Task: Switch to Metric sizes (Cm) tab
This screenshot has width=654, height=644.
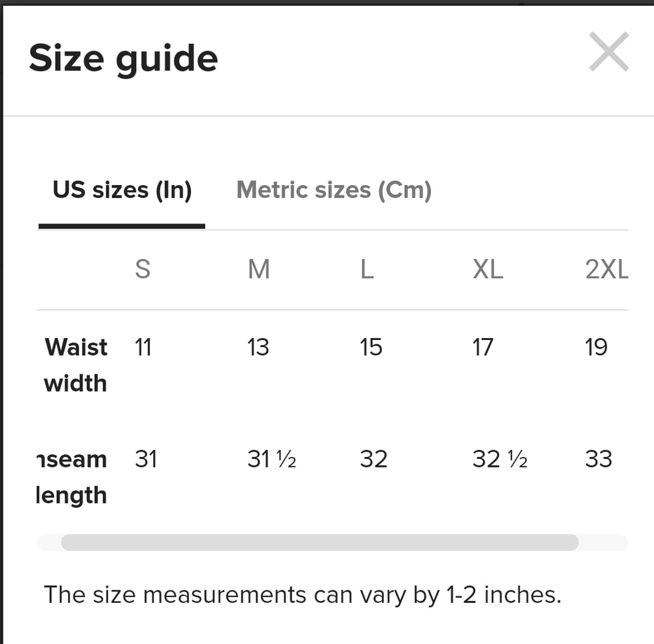Action: 334,190
